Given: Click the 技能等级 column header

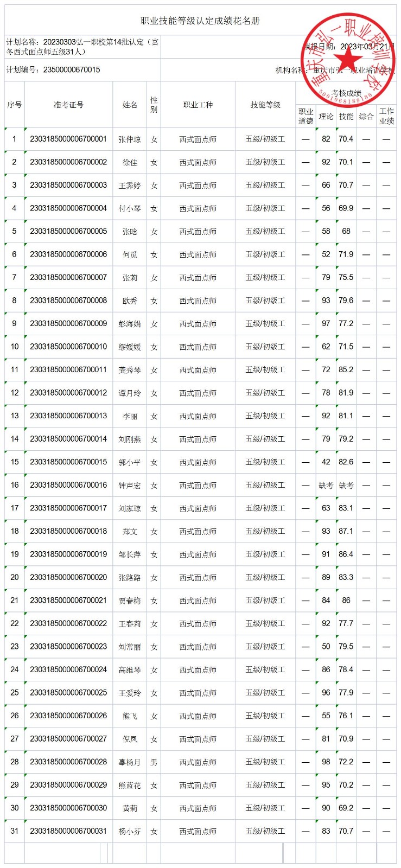Looking at the screenshot, I should [x=265, y=105].
